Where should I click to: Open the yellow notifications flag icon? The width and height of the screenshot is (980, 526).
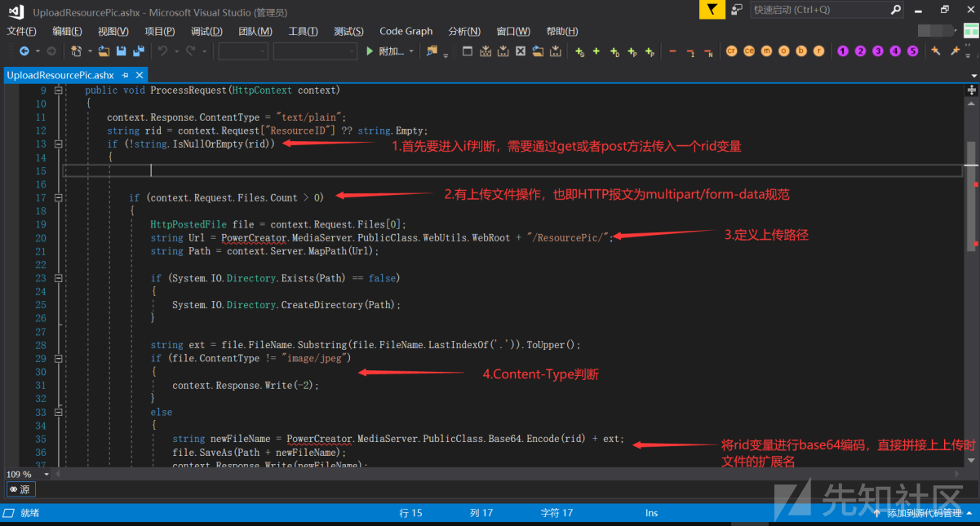click(712, 10)
